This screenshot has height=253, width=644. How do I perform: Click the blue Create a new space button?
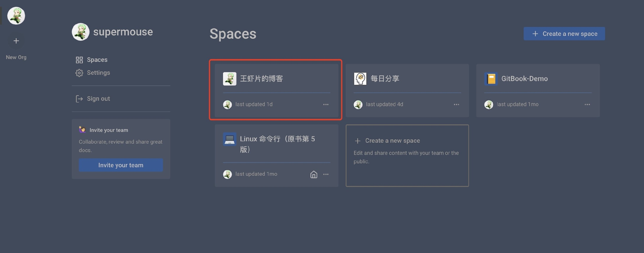pos(564,34)
